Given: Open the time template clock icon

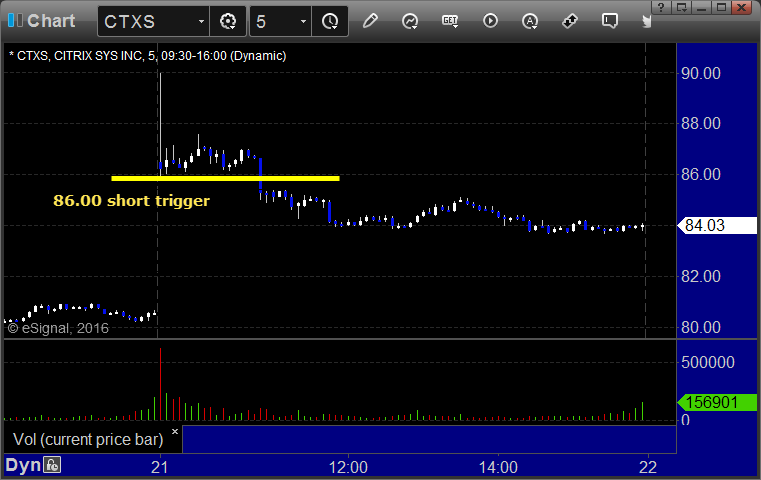Looking at the screenshot, I should tap(330, 21).
